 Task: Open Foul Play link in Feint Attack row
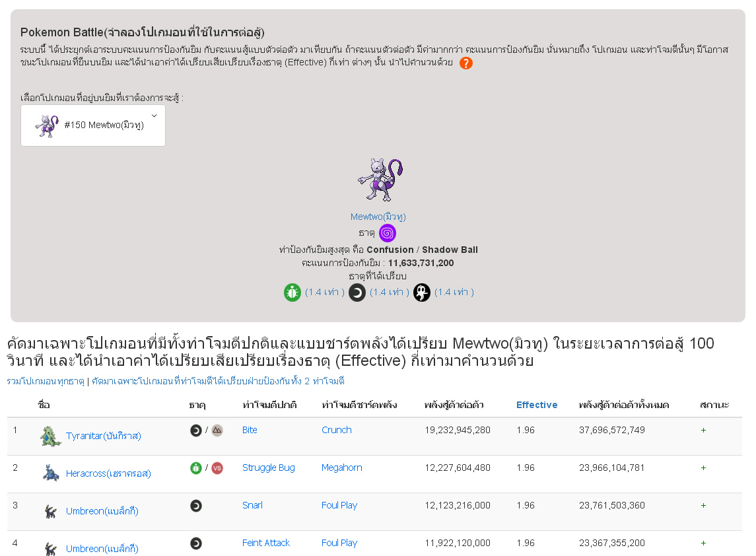tap(339, 543)
